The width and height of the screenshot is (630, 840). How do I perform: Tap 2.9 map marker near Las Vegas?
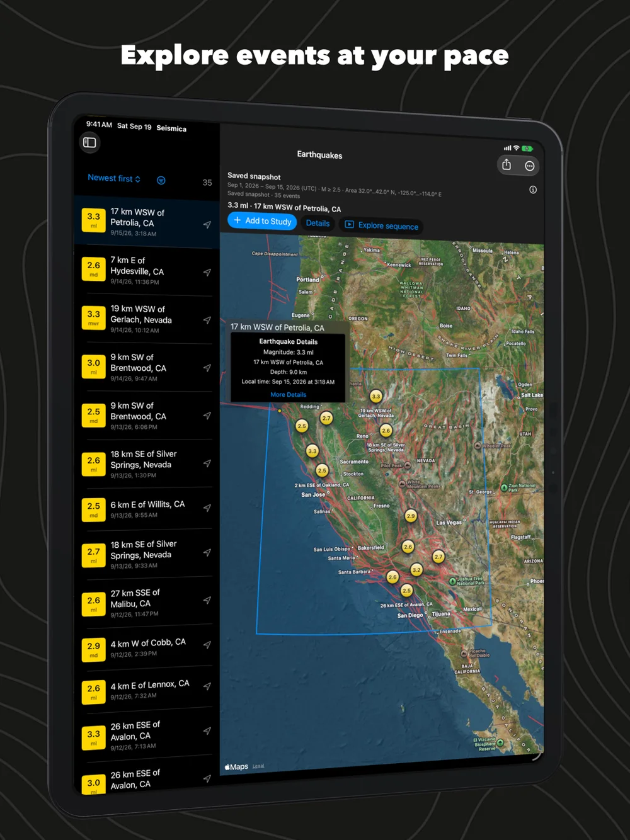(x=411, y=516)
